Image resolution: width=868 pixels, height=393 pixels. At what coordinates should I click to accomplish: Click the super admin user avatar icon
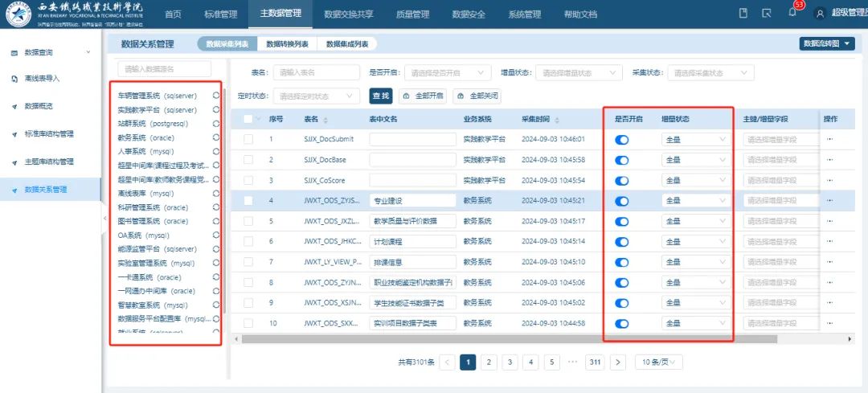pyautogui.click(x=820, y=14)
